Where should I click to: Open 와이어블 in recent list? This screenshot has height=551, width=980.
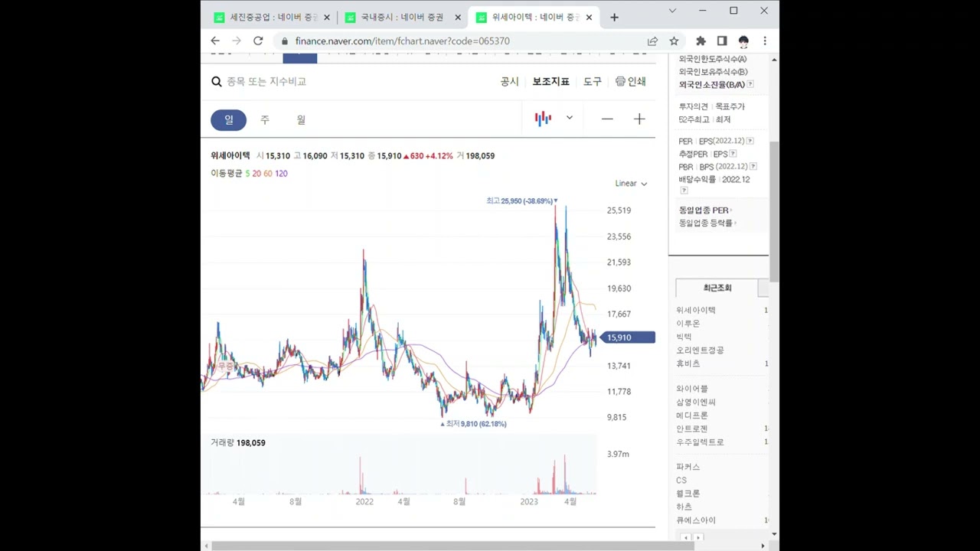[x=692, y=389]
